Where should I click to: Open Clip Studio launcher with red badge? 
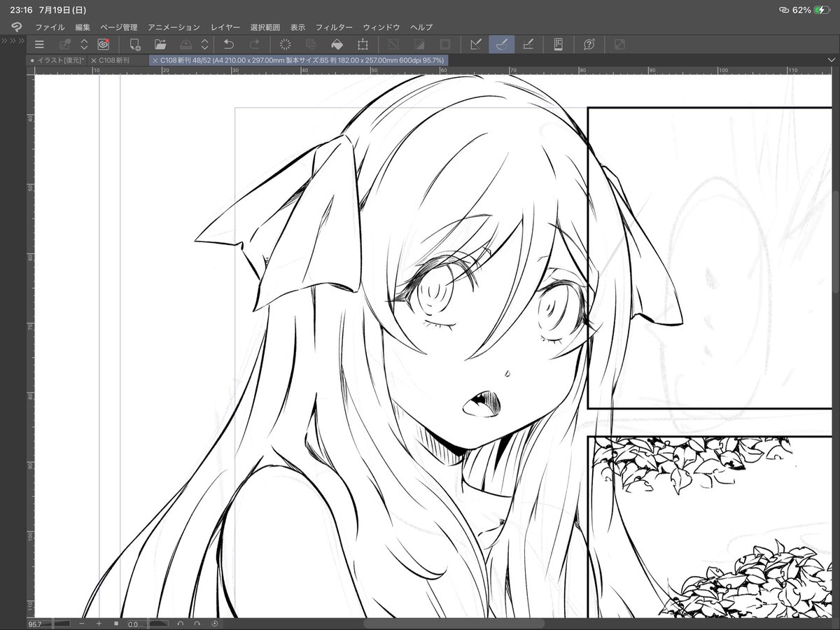[x=103, y=44]
